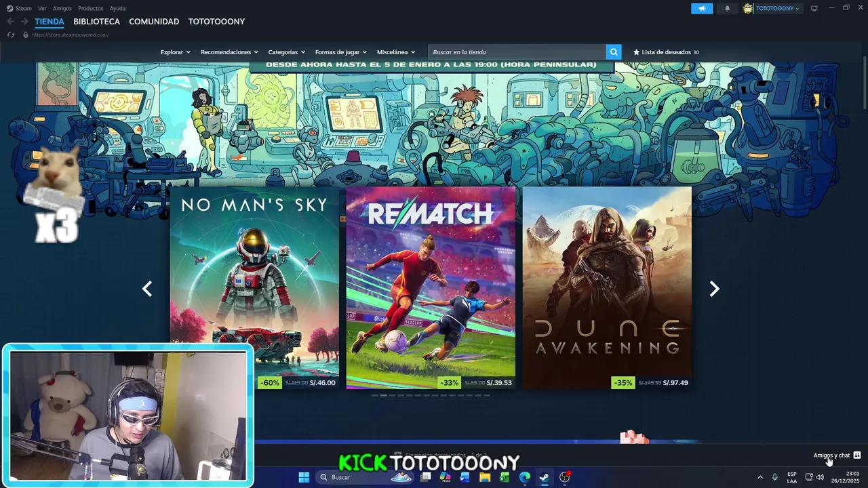Open the Dune Awakening game card
The width and height of the screenshot is (868, 488).
pyautogui.click(x=607, y=288)
